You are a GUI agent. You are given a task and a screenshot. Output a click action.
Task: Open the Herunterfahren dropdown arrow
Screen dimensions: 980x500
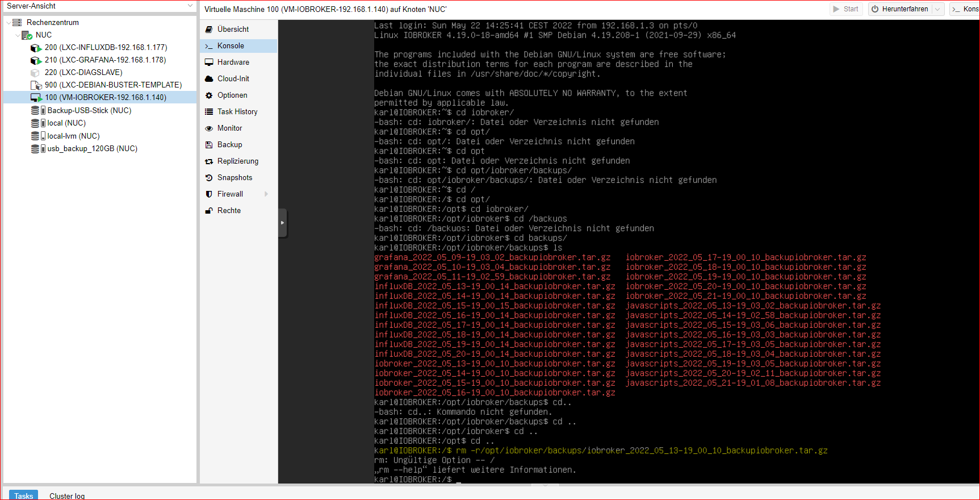coord(937,9)
